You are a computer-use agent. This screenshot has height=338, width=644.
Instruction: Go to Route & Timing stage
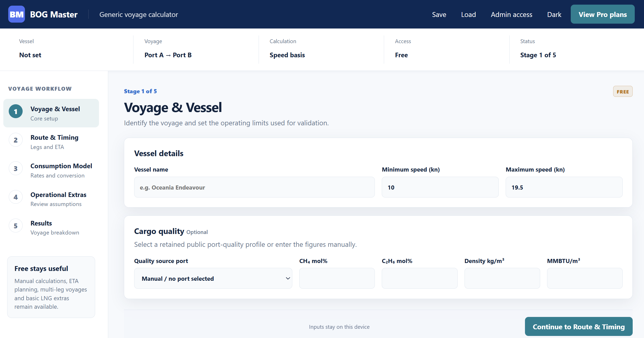click(51, 142)
